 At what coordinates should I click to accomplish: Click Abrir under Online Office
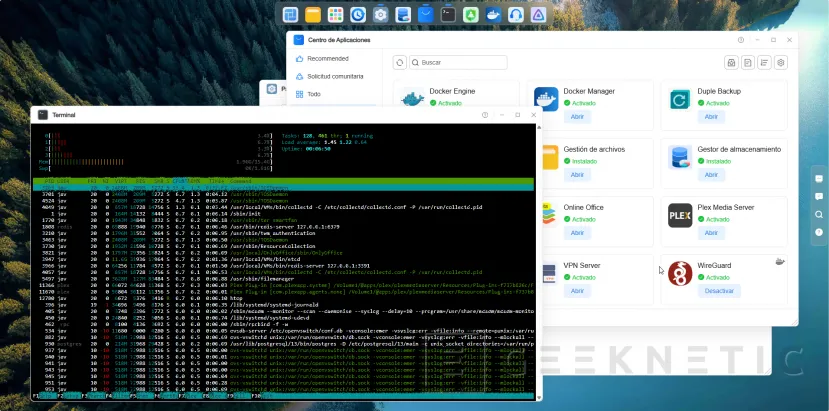[x=577, y=233]
